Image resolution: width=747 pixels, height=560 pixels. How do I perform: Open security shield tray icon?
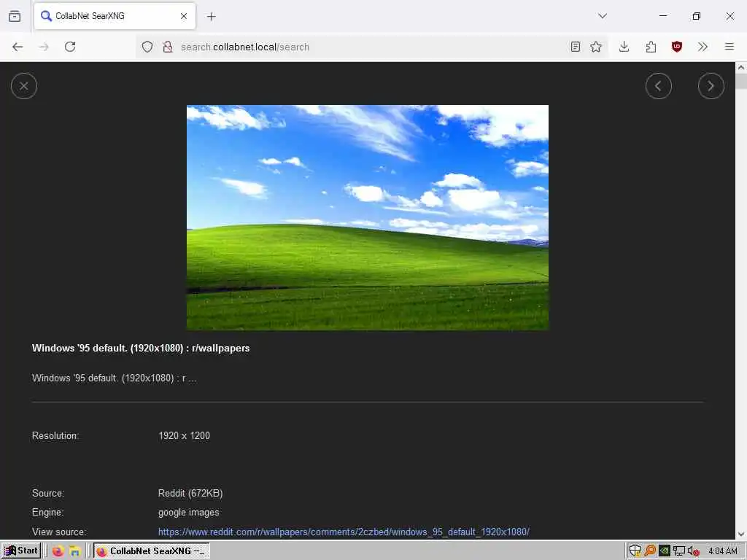click(635, 551)
